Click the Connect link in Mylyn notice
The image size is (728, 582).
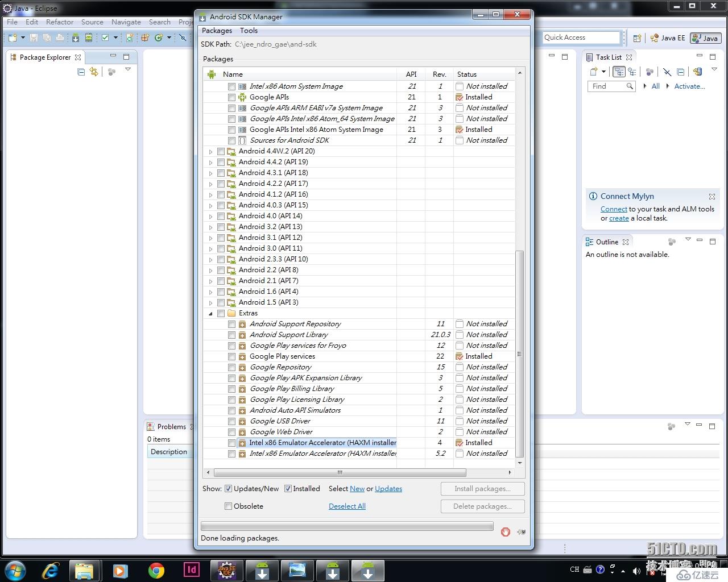[x=614, y=209]
